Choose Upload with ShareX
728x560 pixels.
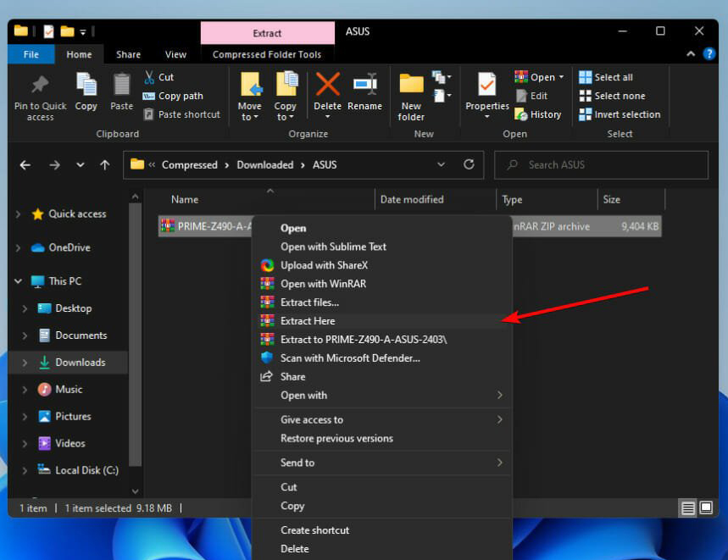click(x=381, y=265)
